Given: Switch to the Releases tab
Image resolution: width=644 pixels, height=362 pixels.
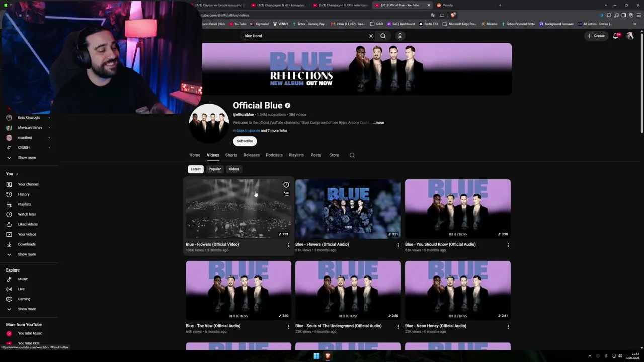Looking at the screenshot, I should pos(252,155).
